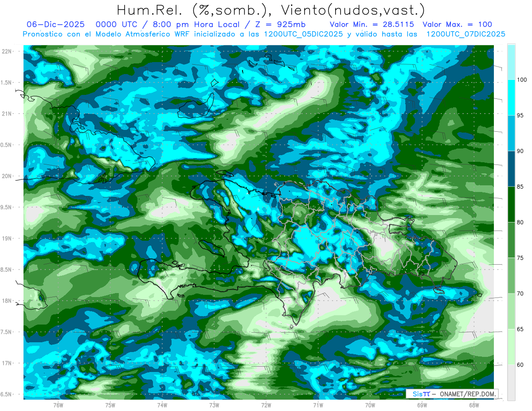Click the valid-until time '1200UTC_07DIC2025'
This screenshot has height=411, width=532.
point(465,34)
